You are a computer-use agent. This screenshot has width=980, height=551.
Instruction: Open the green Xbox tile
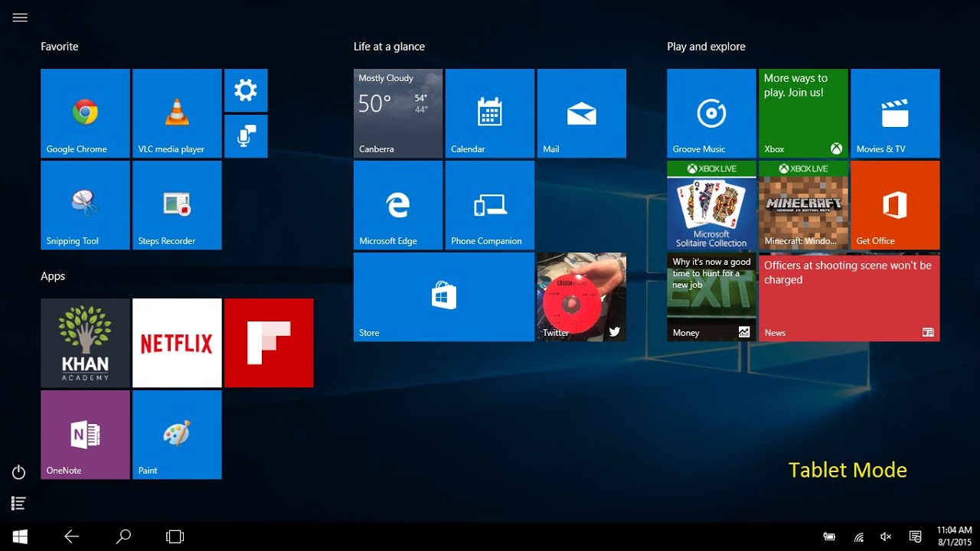[803, 113]
